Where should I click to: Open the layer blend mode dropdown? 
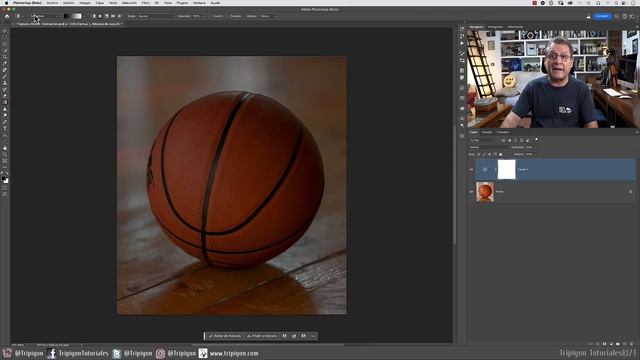(x=489, y=147)
